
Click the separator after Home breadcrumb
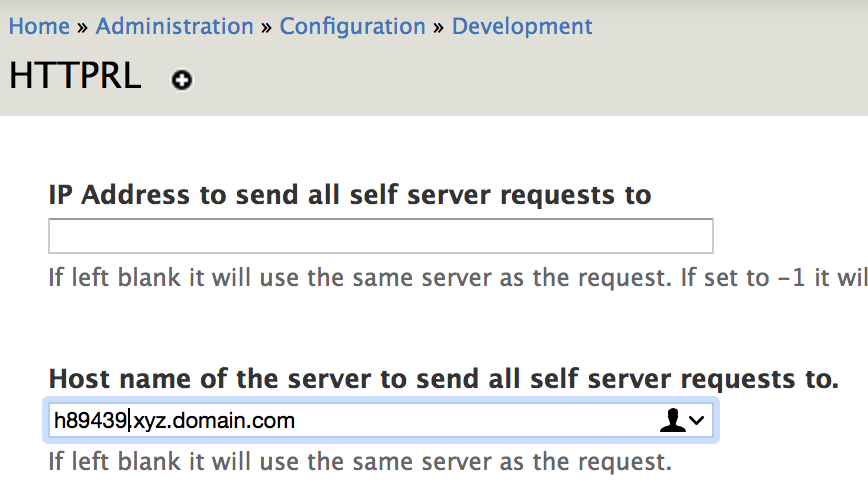click(x=83, y=27)
